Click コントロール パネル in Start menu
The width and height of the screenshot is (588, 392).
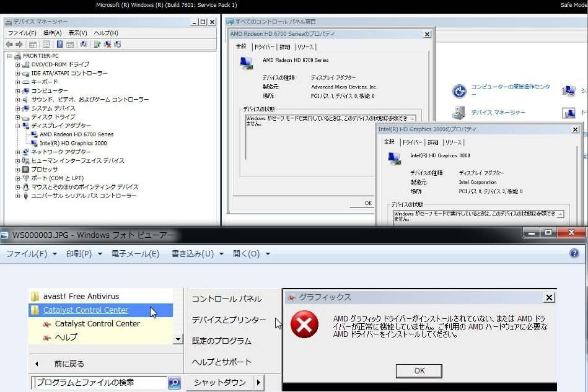tap(227, 299)
